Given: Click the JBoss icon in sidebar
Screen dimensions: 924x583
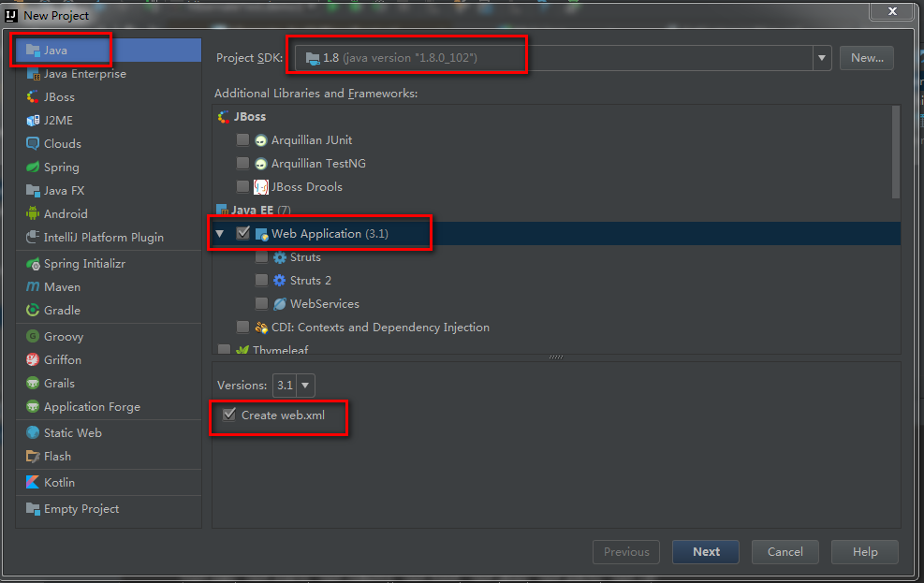Looking at the screenshot, I should pyautogui.click(x=33, y=97).
